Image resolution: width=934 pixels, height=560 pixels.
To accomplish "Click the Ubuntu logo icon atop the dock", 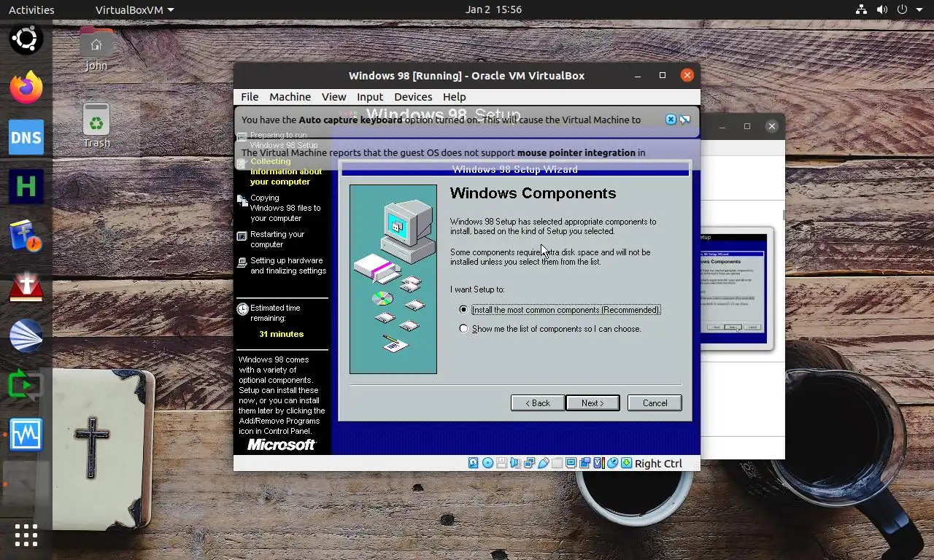I will click(26, 38).
